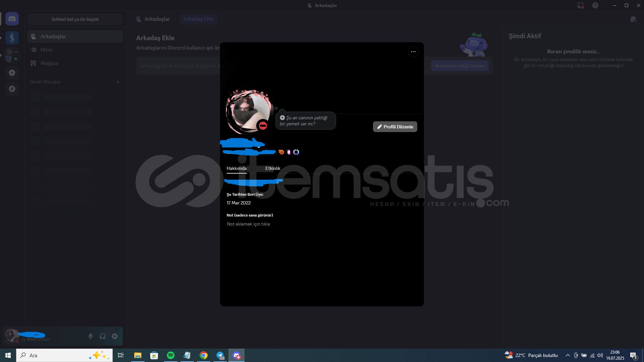644x362 pixels.
Task: Click Discord icon in taskbar
Action: click(236, 355)
